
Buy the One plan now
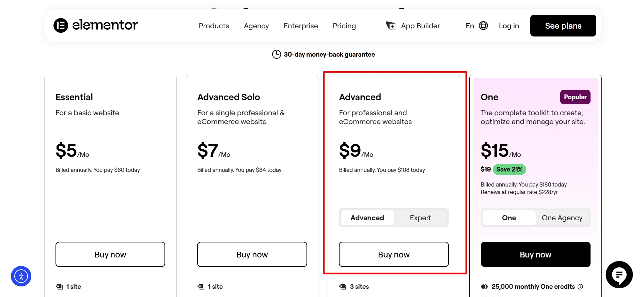click(x=535, y=254)
